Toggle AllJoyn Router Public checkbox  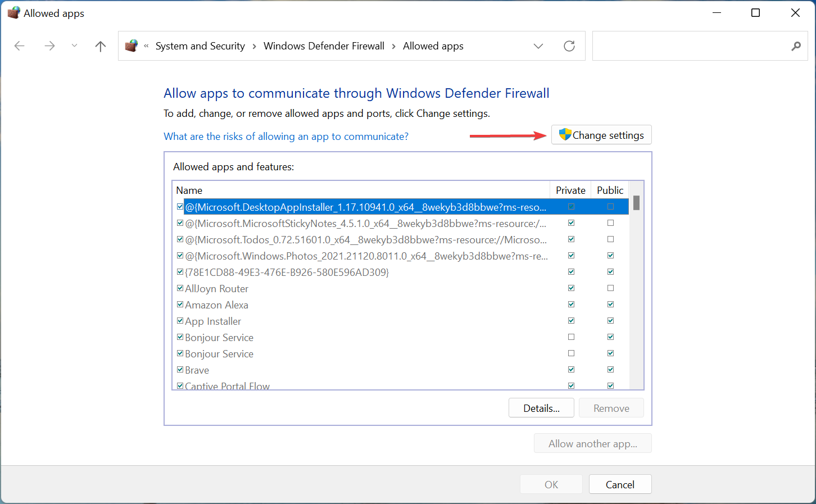[610, 288]
